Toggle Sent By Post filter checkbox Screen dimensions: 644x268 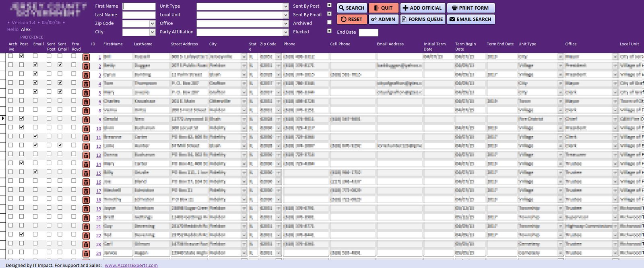(329, 5)
